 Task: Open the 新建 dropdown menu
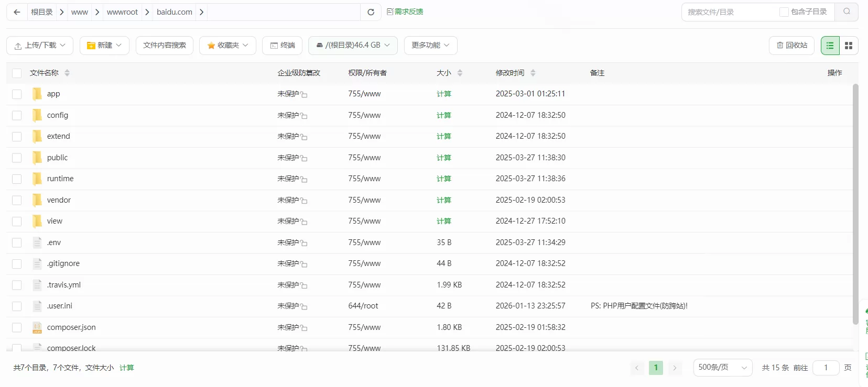point(104,46)
